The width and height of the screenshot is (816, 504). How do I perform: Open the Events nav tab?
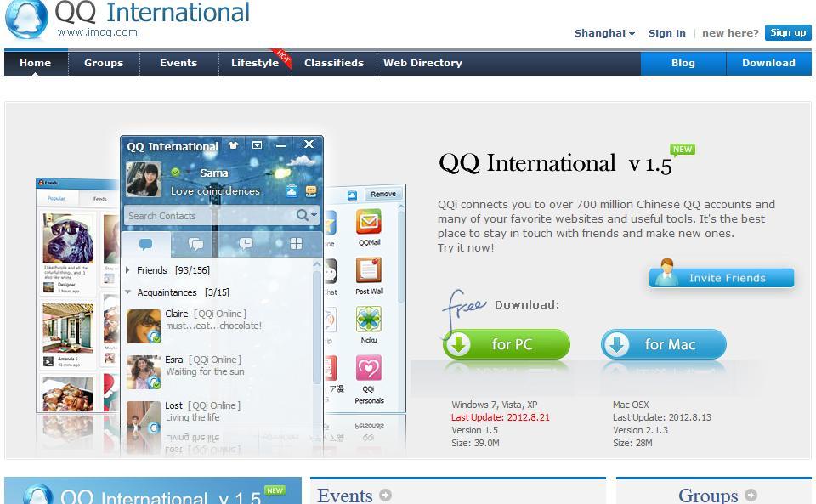click(x=178, y=63)
